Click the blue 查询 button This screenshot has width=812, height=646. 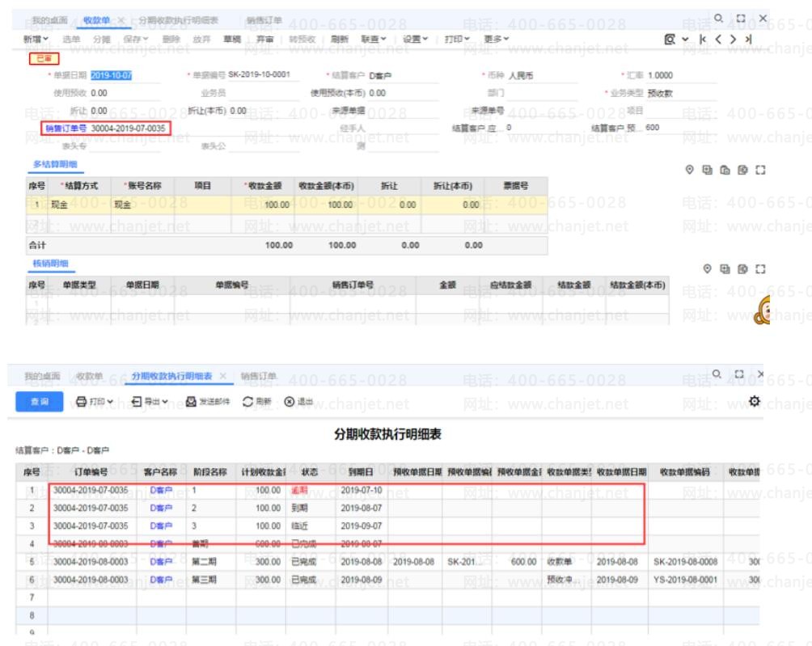[x=40, y=402]
